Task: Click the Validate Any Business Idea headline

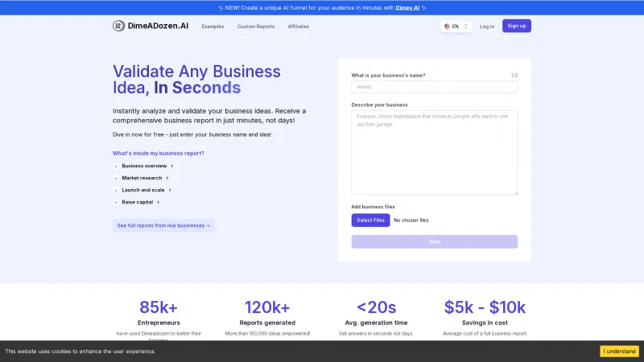Action: [x=196, y=79]
